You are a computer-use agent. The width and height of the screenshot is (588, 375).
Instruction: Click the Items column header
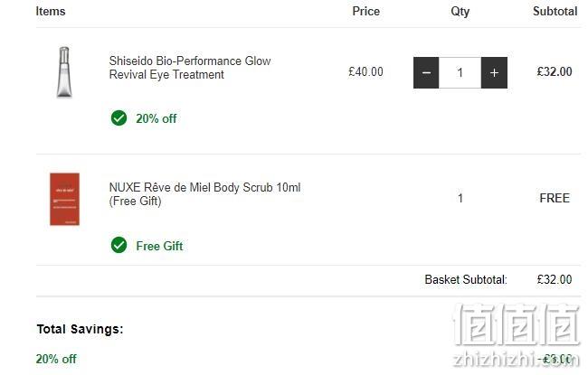tap(51, 11)
